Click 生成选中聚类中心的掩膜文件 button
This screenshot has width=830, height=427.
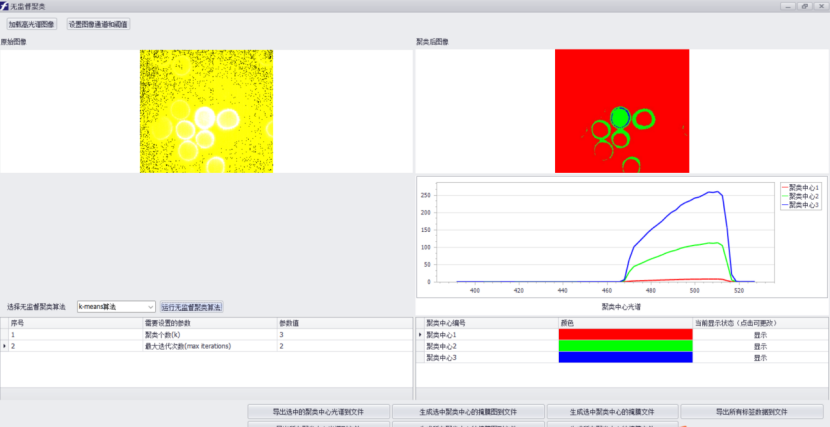click(612, 411)
